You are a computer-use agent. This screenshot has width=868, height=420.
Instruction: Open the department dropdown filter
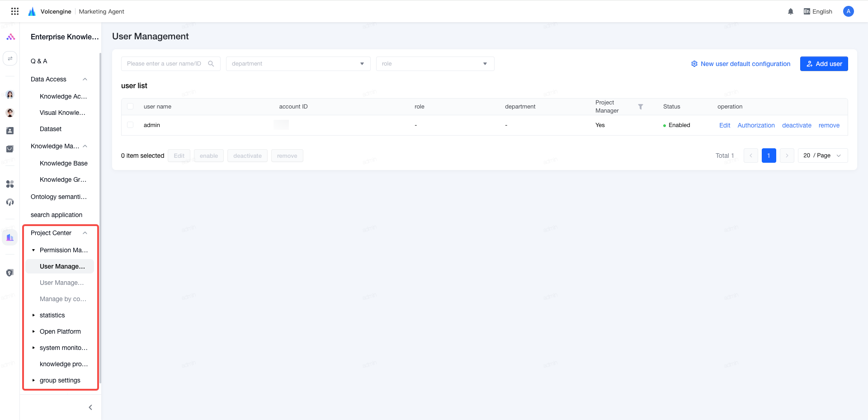coord(298,64)
